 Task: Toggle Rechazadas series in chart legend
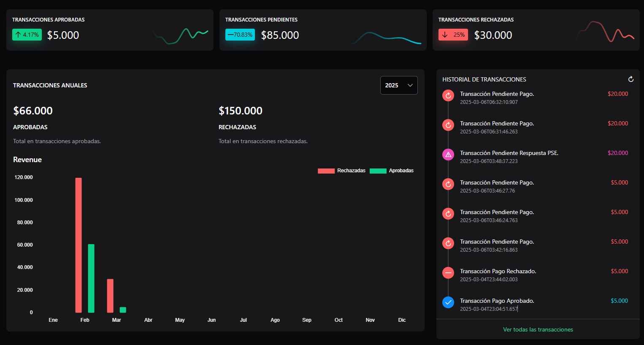pos(341,171)
